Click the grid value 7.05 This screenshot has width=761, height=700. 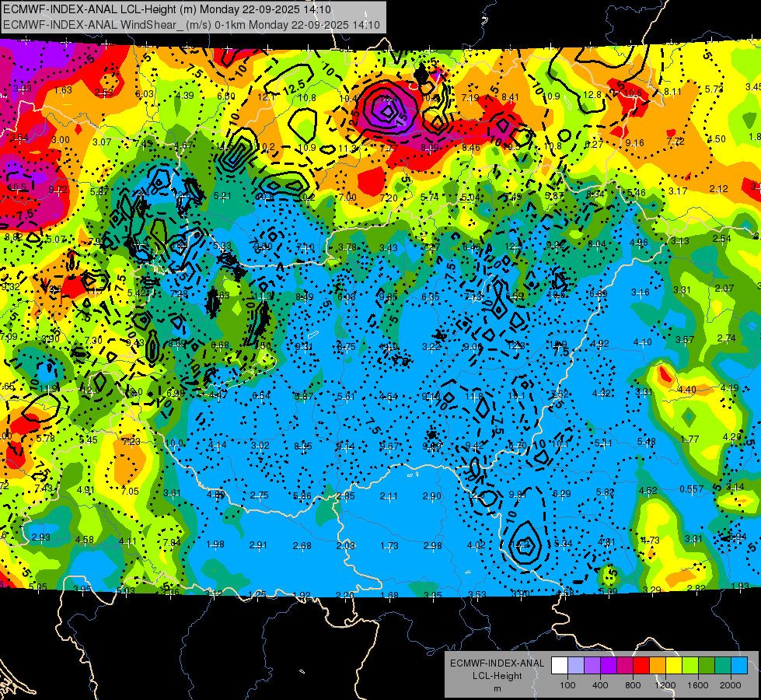130,492
